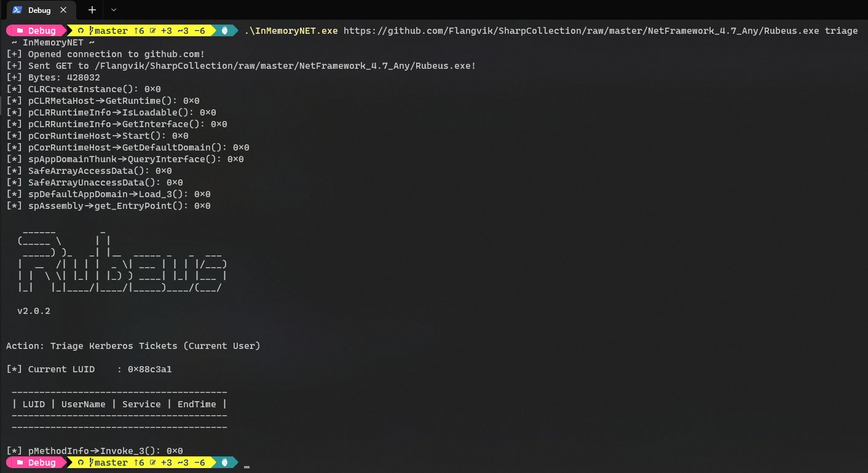Click the 'spAppDomainThunk->QueryInterface()' line
The image size is (868, 473).
click(125, 159)
